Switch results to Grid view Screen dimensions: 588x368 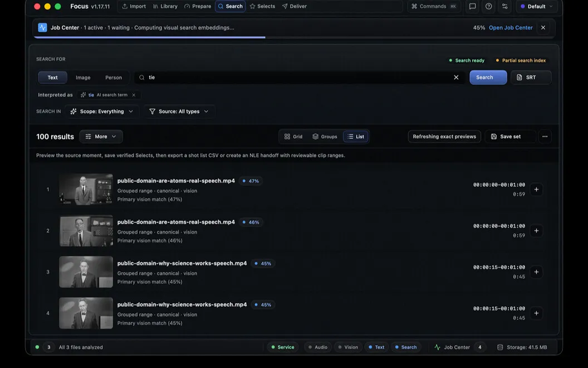pyautogui.click(x=293, y=137)
